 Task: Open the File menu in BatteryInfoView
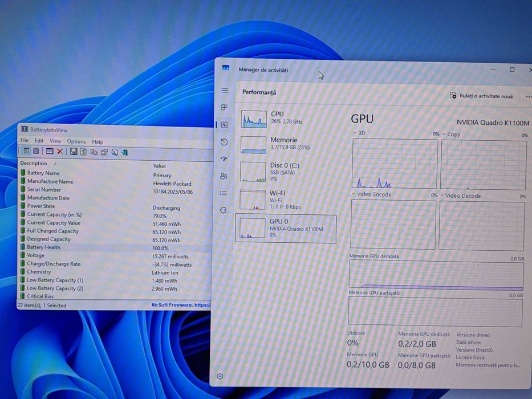pyautogui.click(x=25, y=140)
